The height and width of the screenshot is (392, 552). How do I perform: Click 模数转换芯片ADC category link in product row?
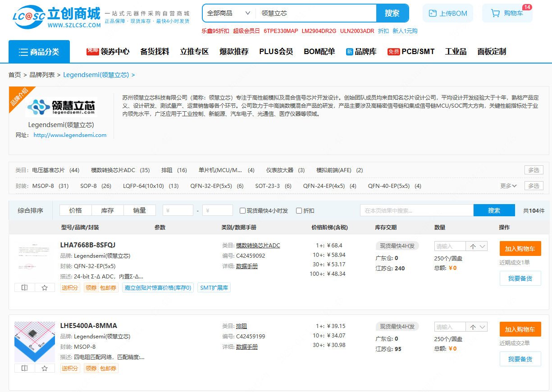coord(258,246)
